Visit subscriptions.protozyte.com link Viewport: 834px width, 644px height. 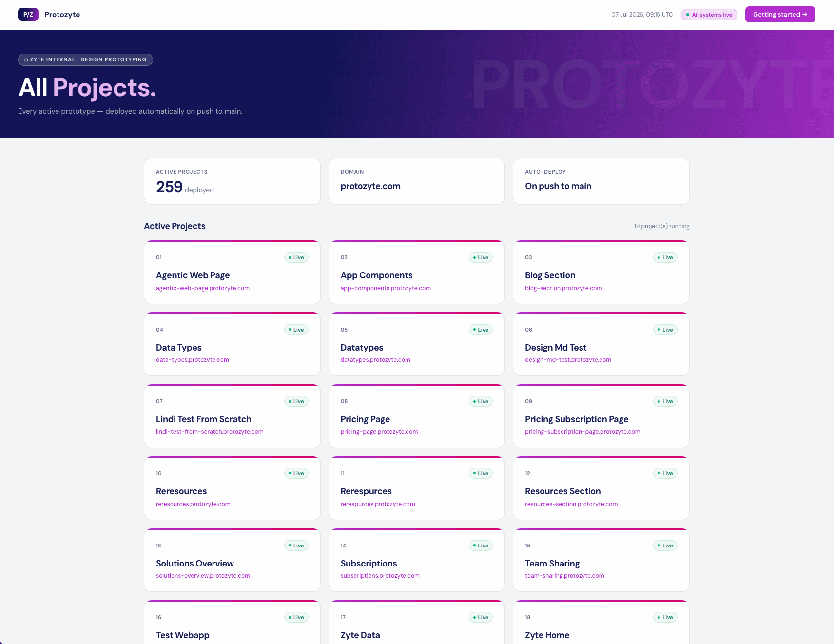click(380, 576)
